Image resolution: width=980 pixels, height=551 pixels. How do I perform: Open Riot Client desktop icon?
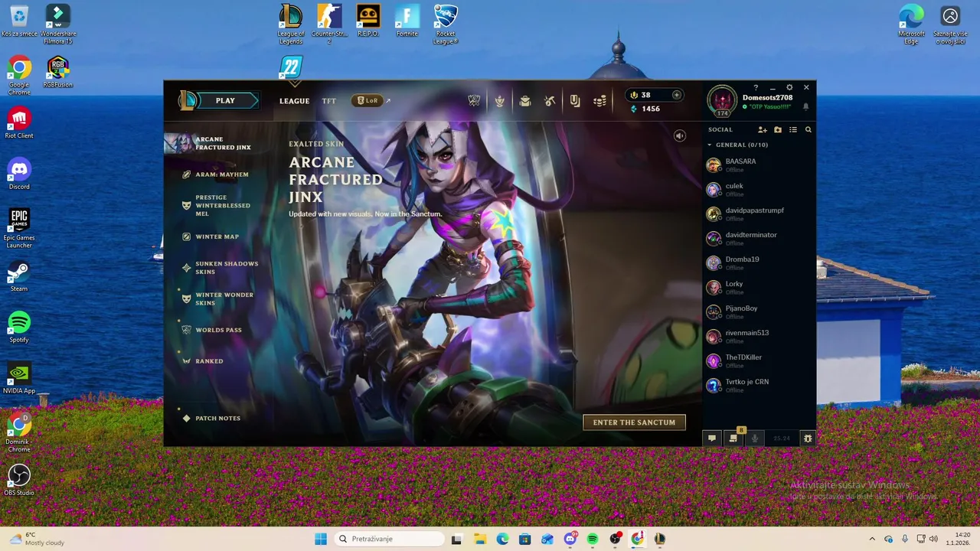[x=19, y=122]
